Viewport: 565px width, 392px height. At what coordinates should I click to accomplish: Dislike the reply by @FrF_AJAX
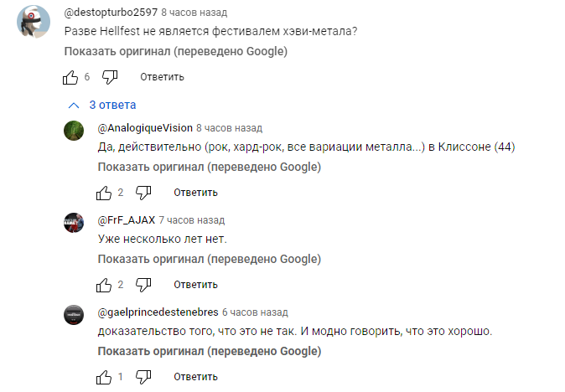(x=143, y=285)
